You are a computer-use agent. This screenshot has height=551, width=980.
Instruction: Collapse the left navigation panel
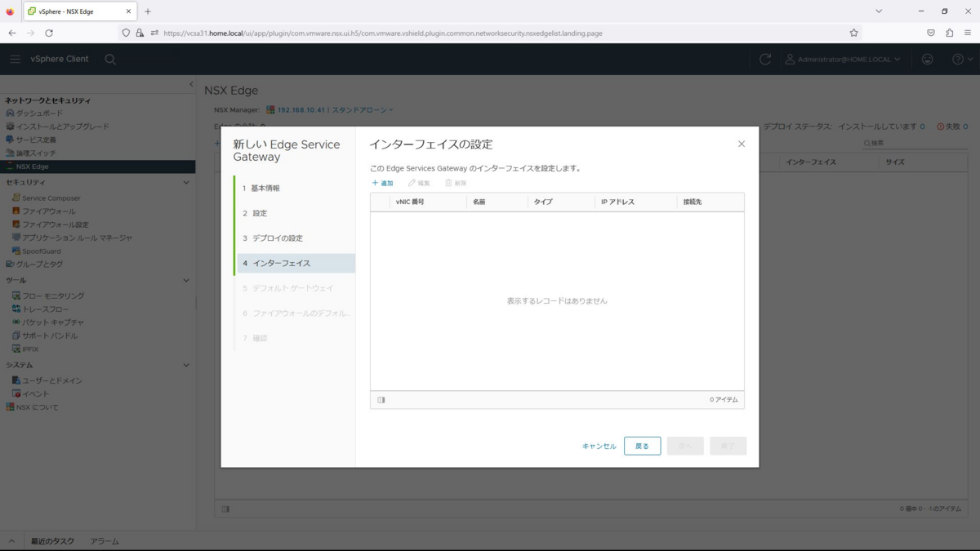[x=191, y=84]
